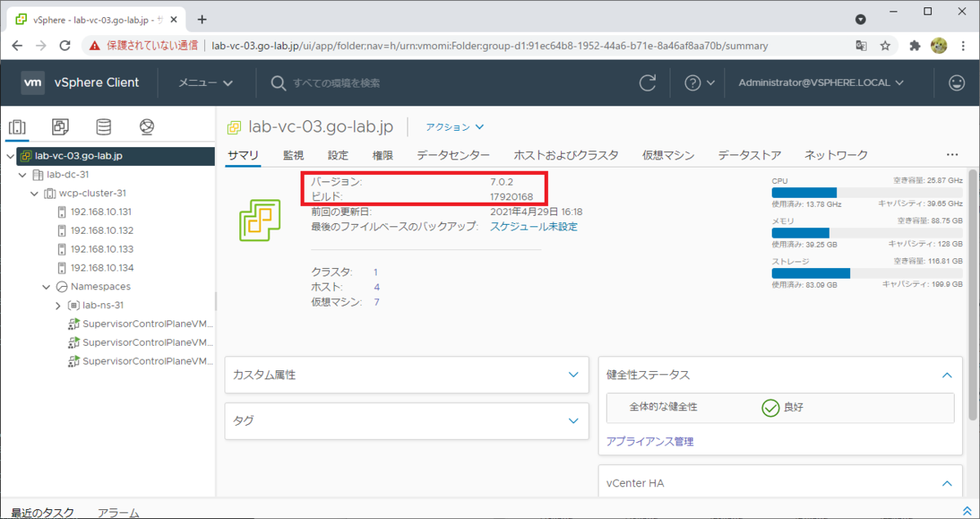The height and width of the screenshot is (519, 980).
Task: Expand the lab-ns-31 namespace node
Action: (x=56, y=304)
